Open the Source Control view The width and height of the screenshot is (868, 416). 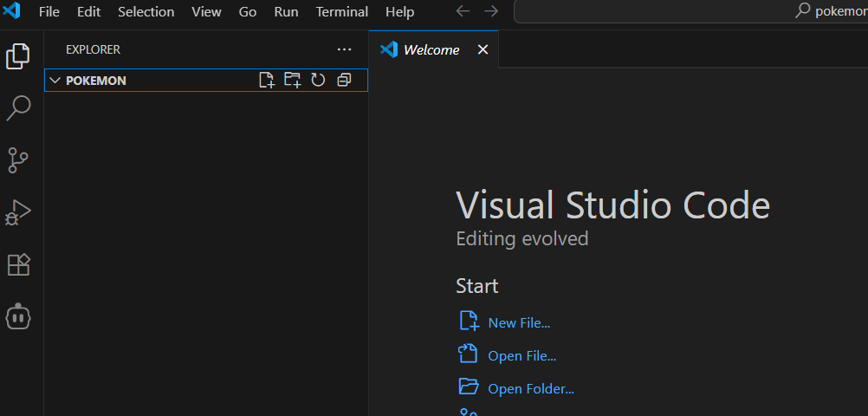click(17, 160)
